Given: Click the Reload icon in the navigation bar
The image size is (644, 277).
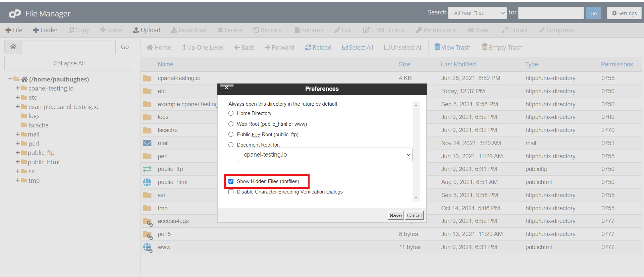Looking at the screenshot, I should pos(308,48).
